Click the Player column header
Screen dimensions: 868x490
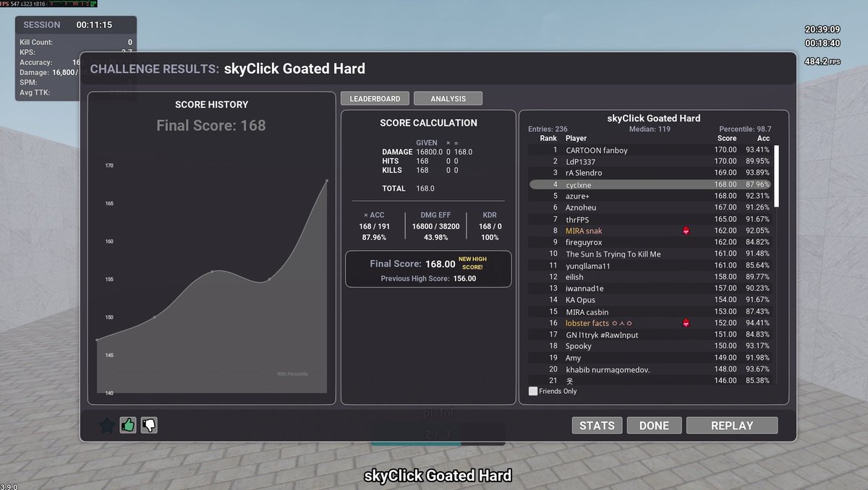point(576,138)
